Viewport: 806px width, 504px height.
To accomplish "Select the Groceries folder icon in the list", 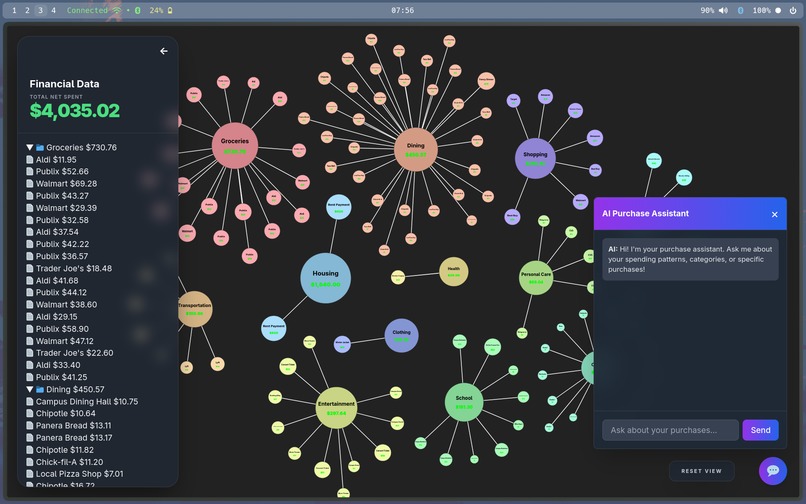I will (40, 147).
